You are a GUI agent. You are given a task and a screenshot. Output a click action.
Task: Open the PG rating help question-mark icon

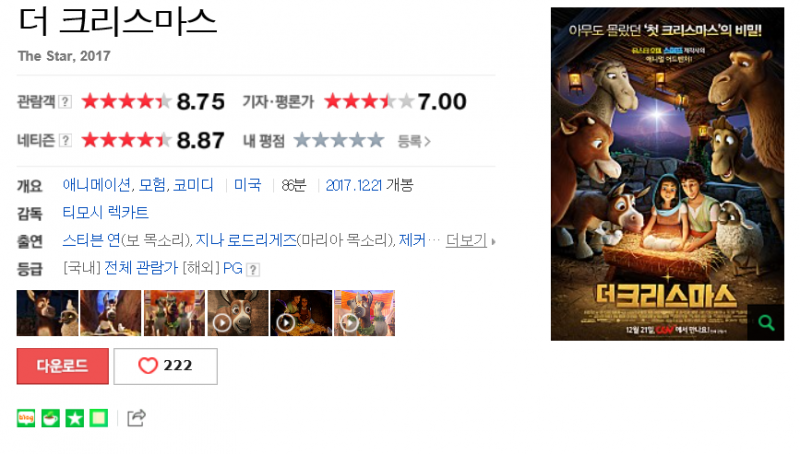point(253,270)
